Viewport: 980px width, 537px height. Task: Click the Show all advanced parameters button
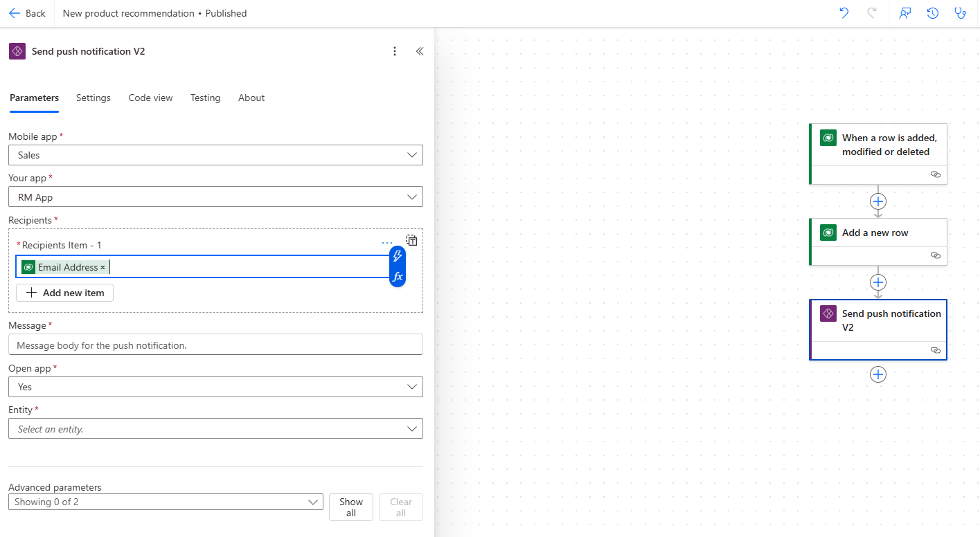pos(350,507)
